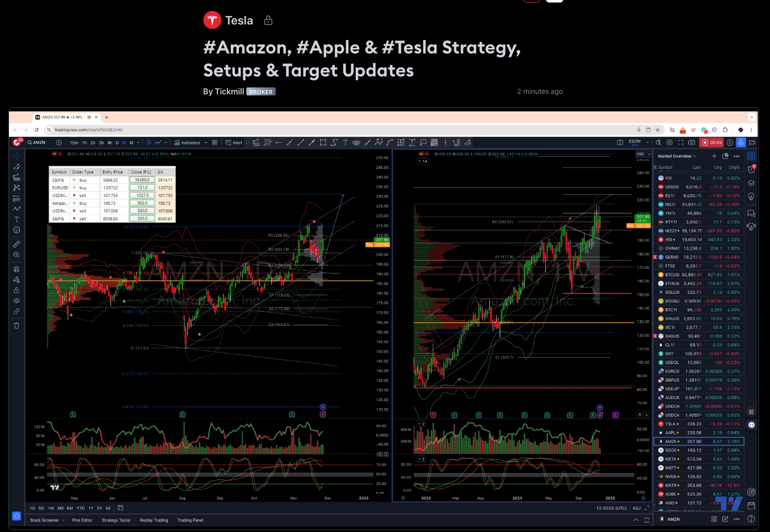The height and width of the screenshot is (532, 770).
Task: Set date range to All
Action: pyautogui.click(x=108, y=508)
